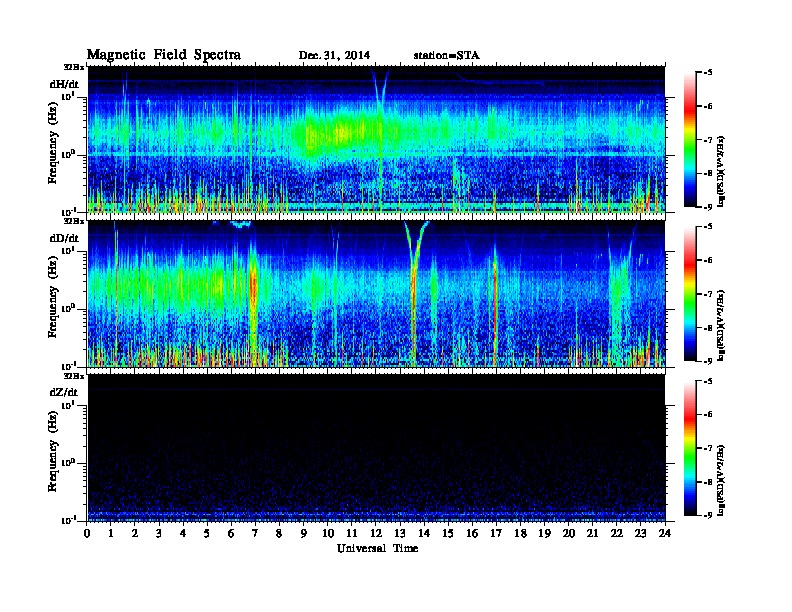The width and height of the screenshot is (792, 612).
Task: Click hour 14 on the Universal Time axis
Action: point(424,533)
